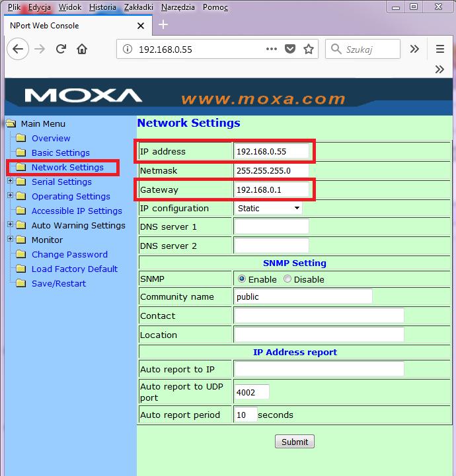Submit the network settings form
This screenshot has width=456, height=476.
tap(295, 442)
